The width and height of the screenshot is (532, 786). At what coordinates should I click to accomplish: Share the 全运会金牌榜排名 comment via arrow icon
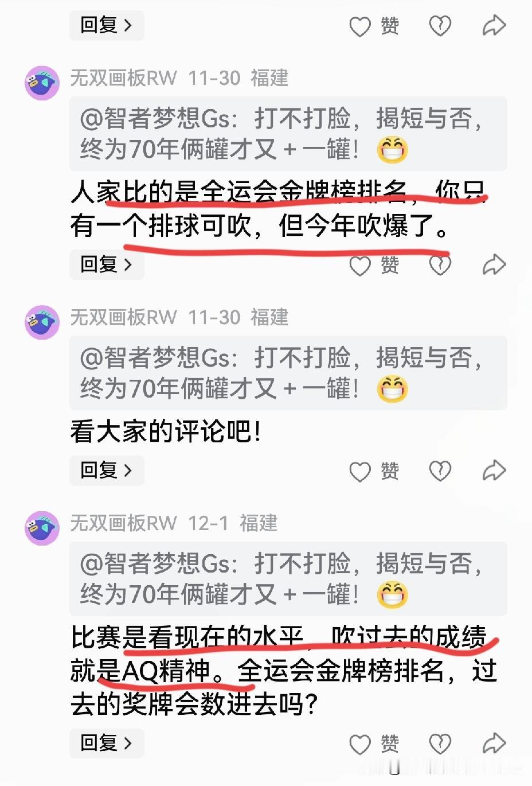pos(494,264)
